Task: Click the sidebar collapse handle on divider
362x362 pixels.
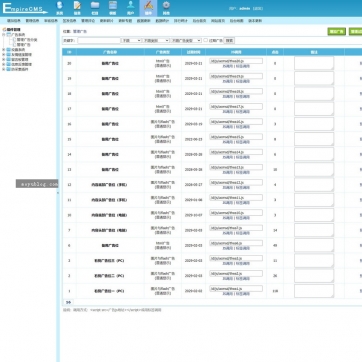Action: tap(58, 193)
